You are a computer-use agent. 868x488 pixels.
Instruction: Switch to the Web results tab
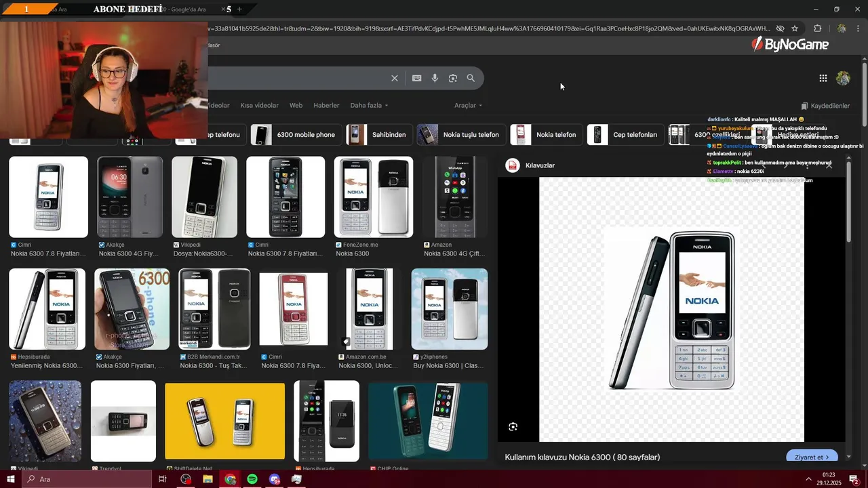pyautogui.click(x=296, y=106)
